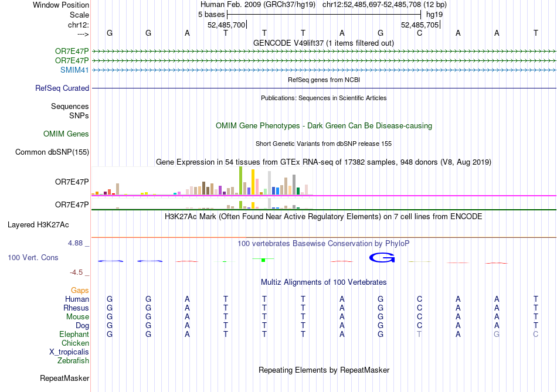
Task: Click the 'Human Feb. 2009 (GRCh37/hg19)' text
Action: (x=258, y=5)
